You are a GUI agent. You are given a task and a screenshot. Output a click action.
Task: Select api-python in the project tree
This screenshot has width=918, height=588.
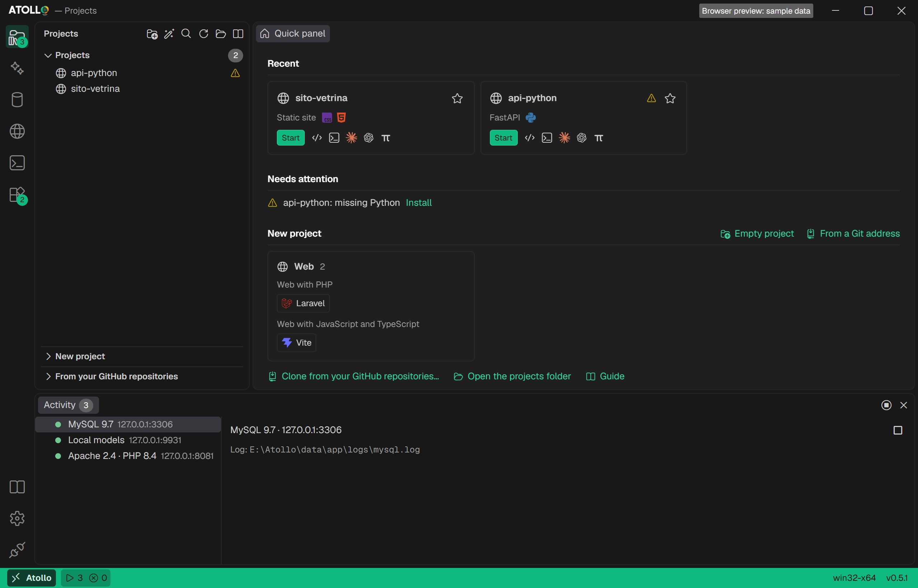(x=142, y=73)
